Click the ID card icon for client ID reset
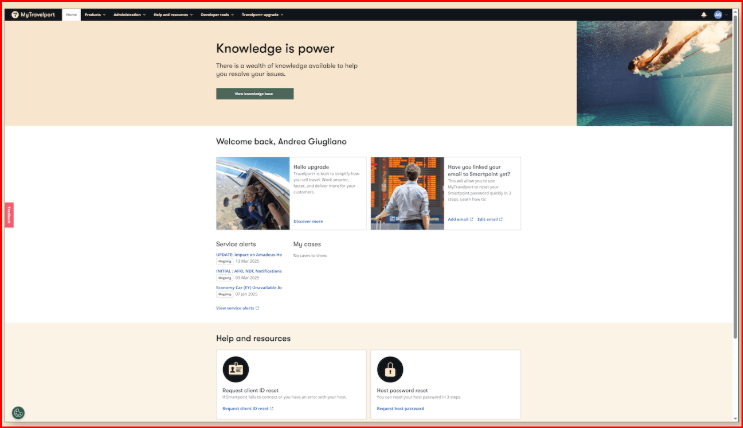 [x=236, y=368]
